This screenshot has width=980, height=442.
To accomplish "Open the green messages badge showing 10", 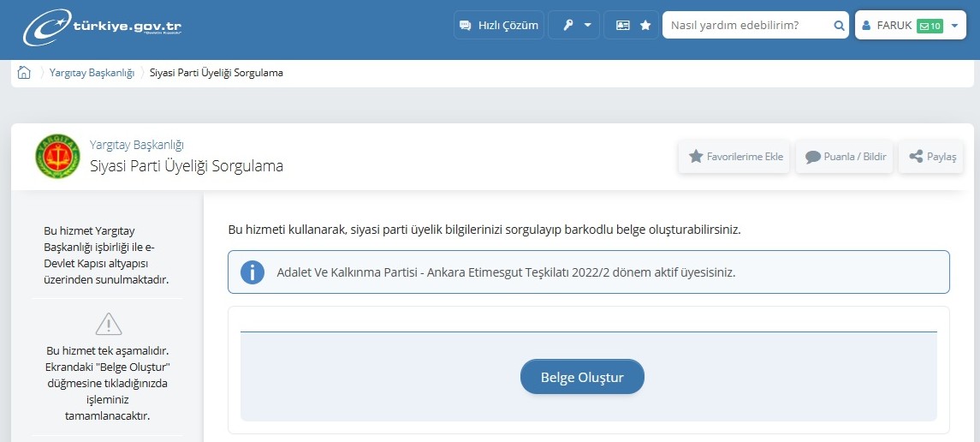I will point(930,26).
